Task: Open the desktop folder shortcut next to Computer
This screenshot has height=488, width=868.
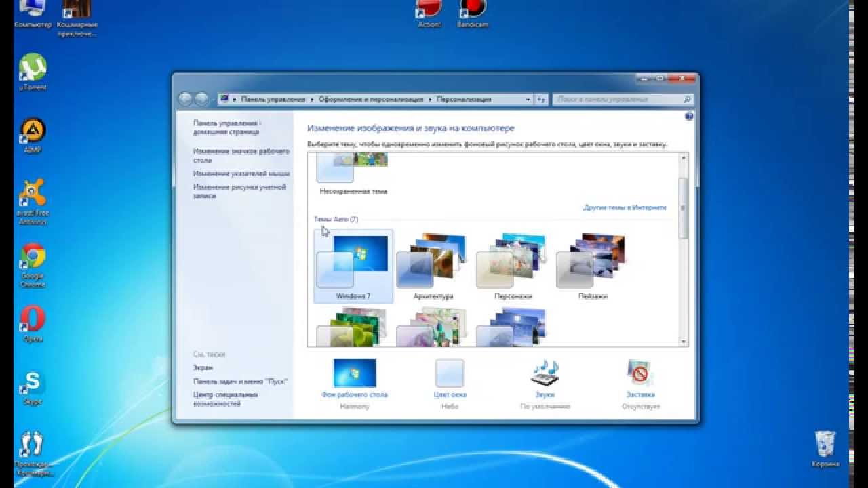Action: (x=77, y=18)
